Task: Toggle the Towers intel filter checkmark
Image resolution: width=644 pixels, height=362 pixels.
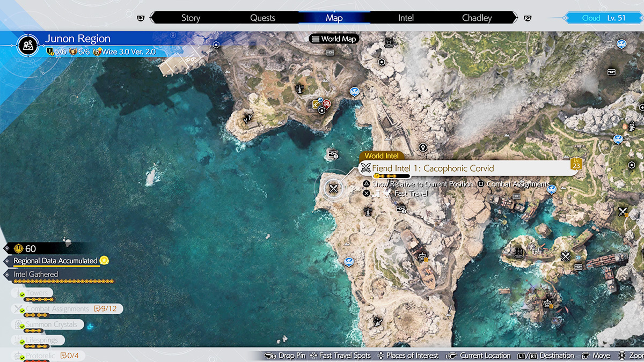Action: click(x=22, y=295)
